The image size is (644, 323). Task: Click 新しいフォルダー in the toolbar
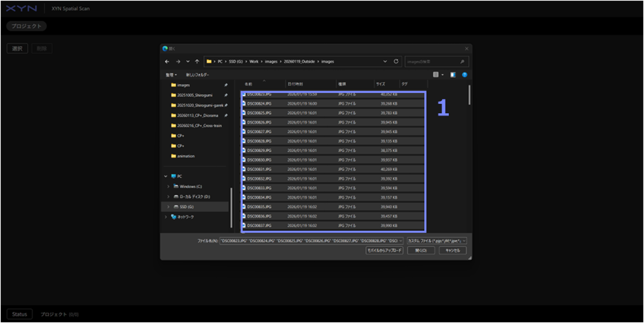point(197,75)
